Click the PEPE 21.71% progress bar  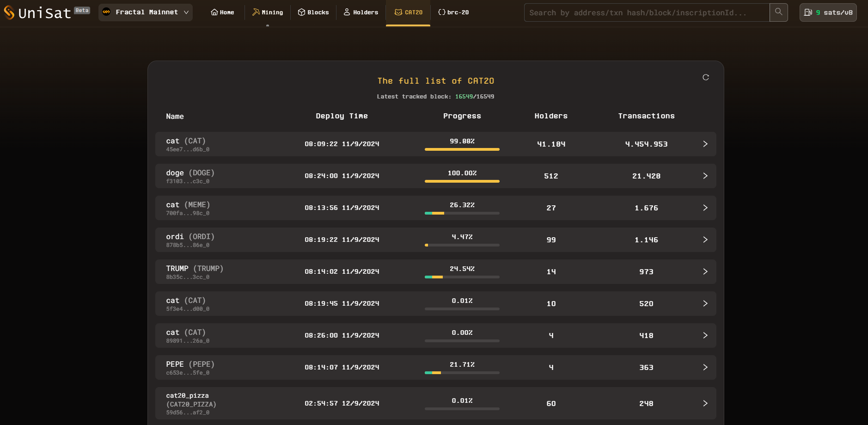click(x=462, y=373)
